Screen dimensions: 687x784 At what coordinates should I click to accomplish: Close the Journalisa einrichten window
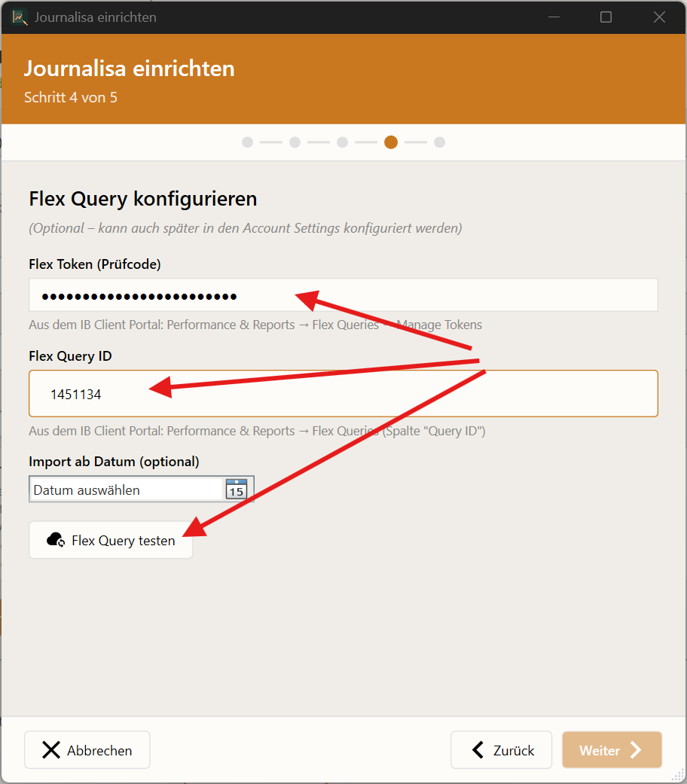pos(659,17)
